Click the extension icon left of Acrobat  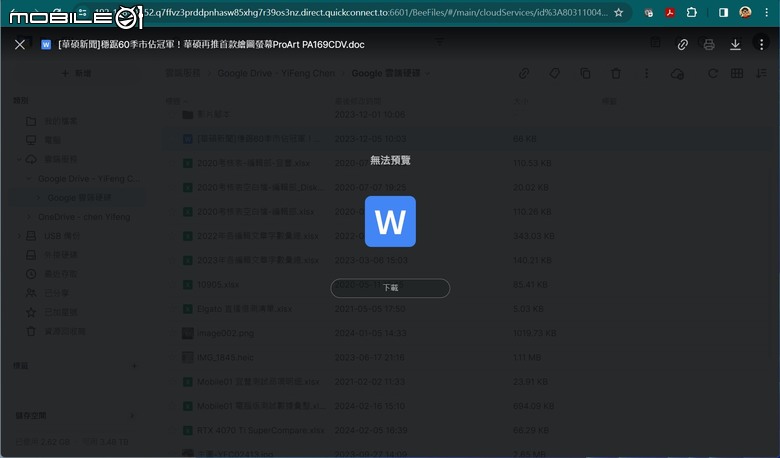(648, 13)
